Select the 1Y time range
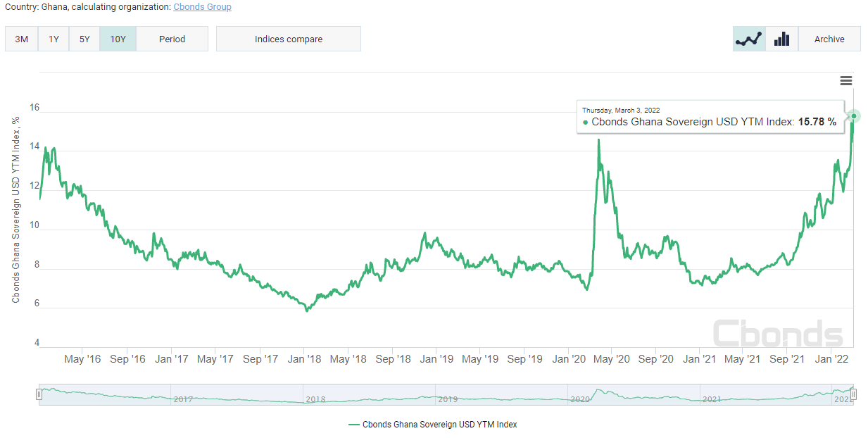 click(54, 39)
